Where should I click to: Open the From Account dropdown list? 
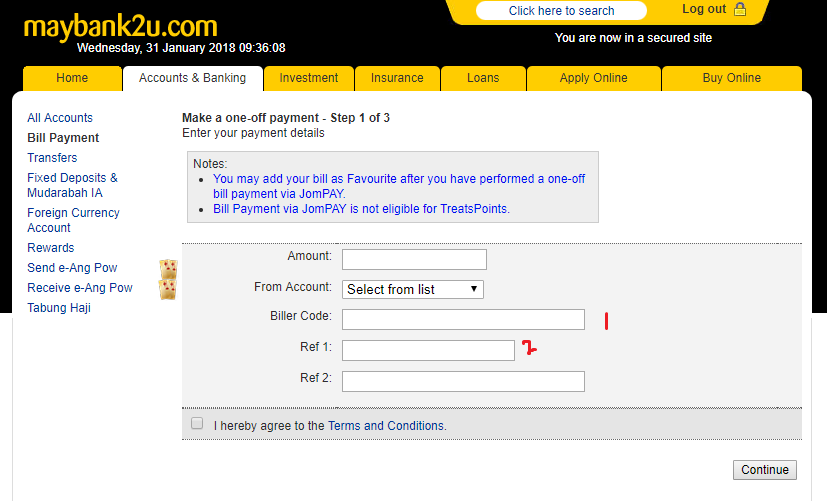tap(412, 290)
